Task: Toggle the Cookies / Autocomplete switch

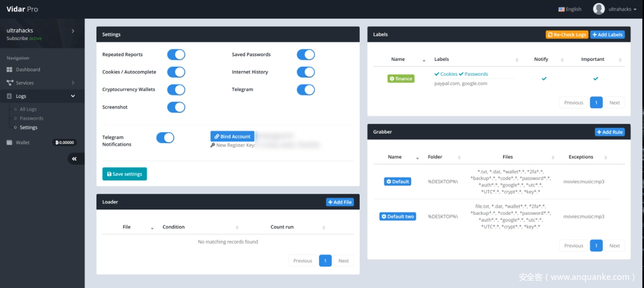Action: point(176,72)
